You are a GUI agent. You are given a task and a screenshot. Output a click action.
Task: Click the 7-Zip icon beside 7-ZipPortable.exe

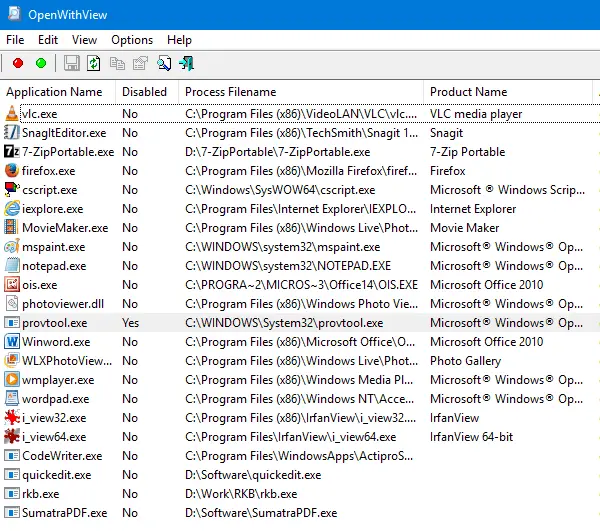point(11,151)
